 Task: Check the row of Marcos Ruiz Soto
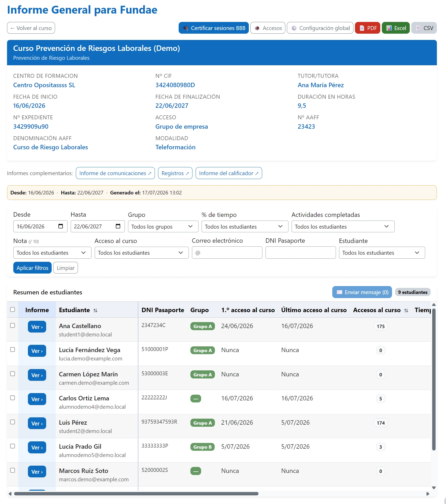13,470
